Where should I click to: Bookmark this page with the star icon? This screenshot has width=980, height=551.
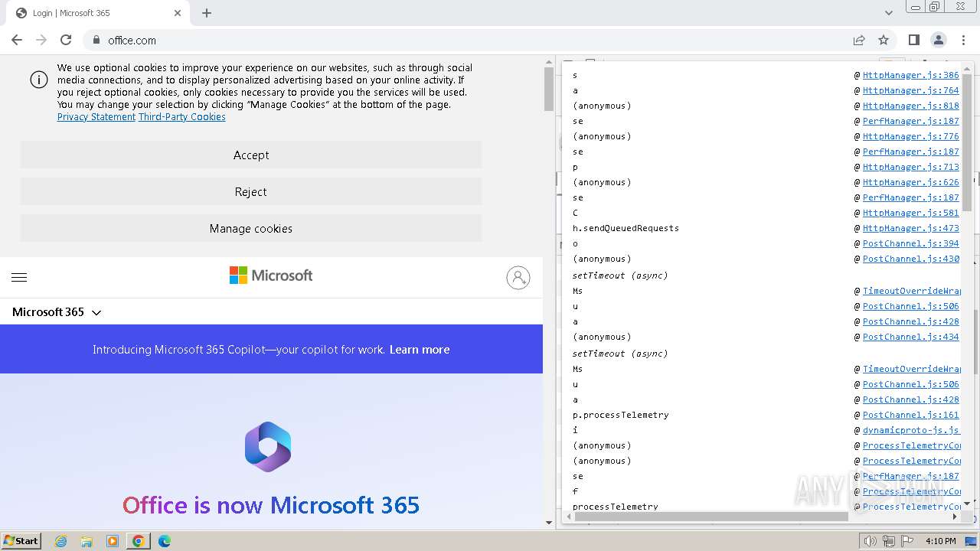tap(884, 40)
